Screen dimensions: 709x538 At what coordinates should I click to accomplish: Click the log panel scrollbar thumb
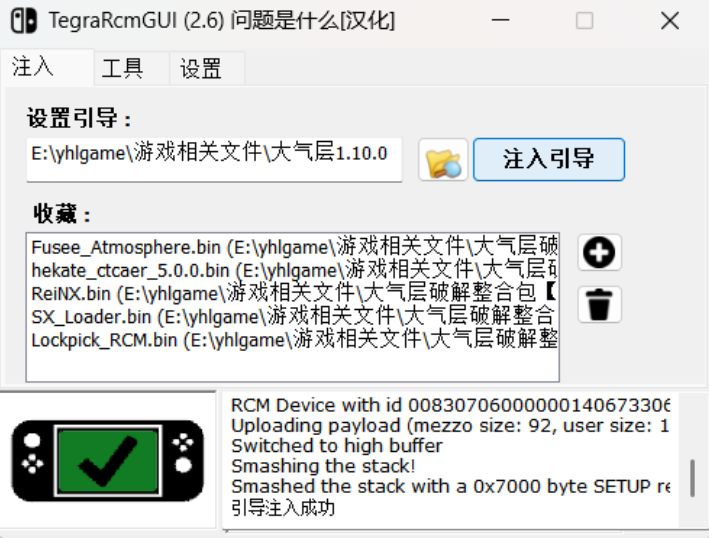coord(692,478)
